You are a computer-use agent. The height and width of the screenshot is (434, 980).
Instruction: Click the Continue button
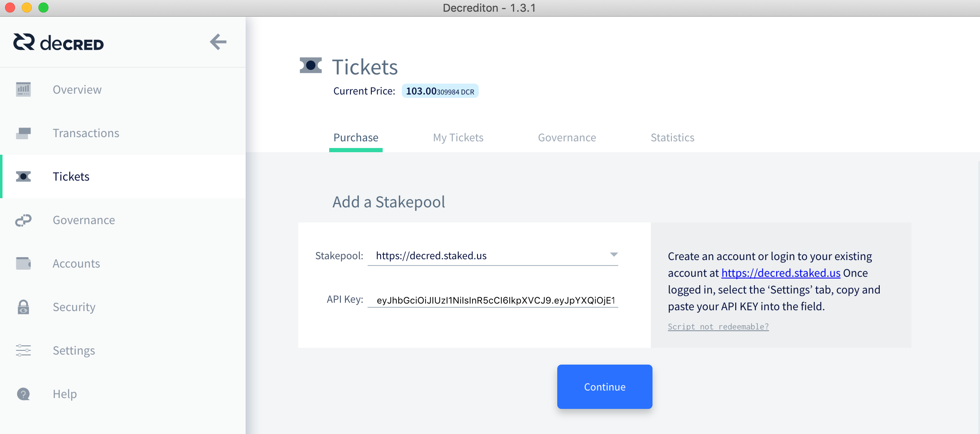tap(604, 387)
